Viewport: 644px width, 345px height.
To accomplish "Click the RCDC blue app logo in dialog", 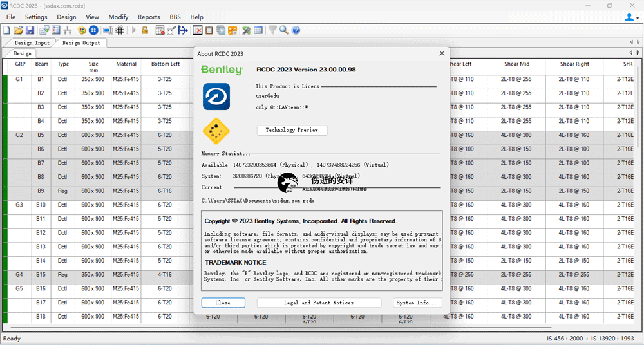I will point(216,97).
